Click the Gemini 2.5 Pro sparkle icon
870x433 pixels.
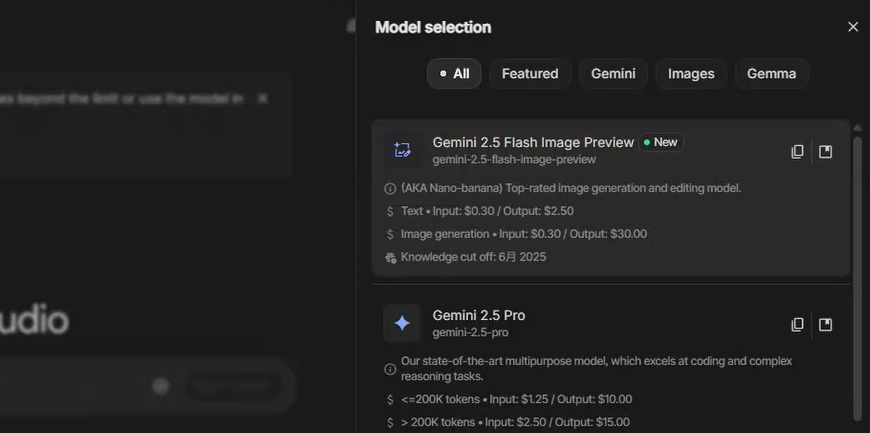pyautogui.click(x=402, y=323)
